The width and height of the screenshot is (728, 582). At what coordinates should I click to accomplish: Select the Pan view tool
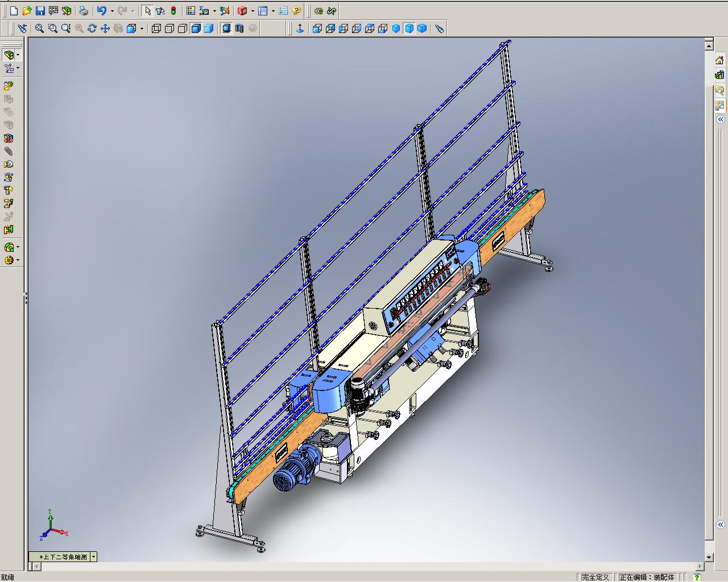tap(105, 28)
